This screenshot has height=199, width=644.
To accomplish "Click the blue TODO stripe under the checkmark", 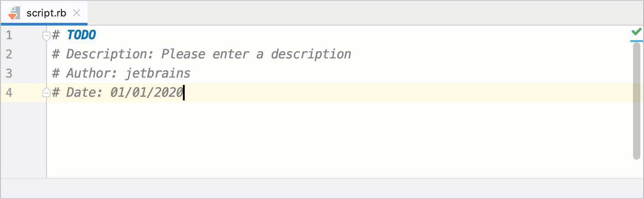I will (636, 41).
